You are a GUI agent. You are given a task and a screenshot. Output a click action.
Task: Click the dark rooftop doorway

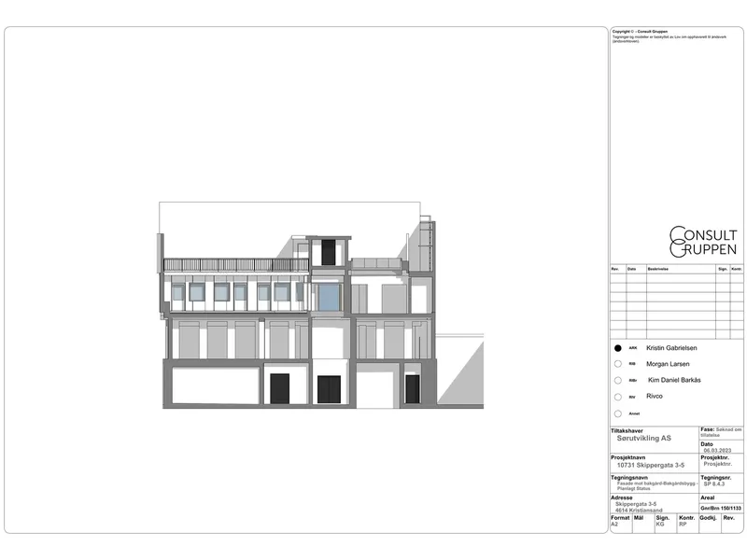pyautogui.click(x=329, y=252)
